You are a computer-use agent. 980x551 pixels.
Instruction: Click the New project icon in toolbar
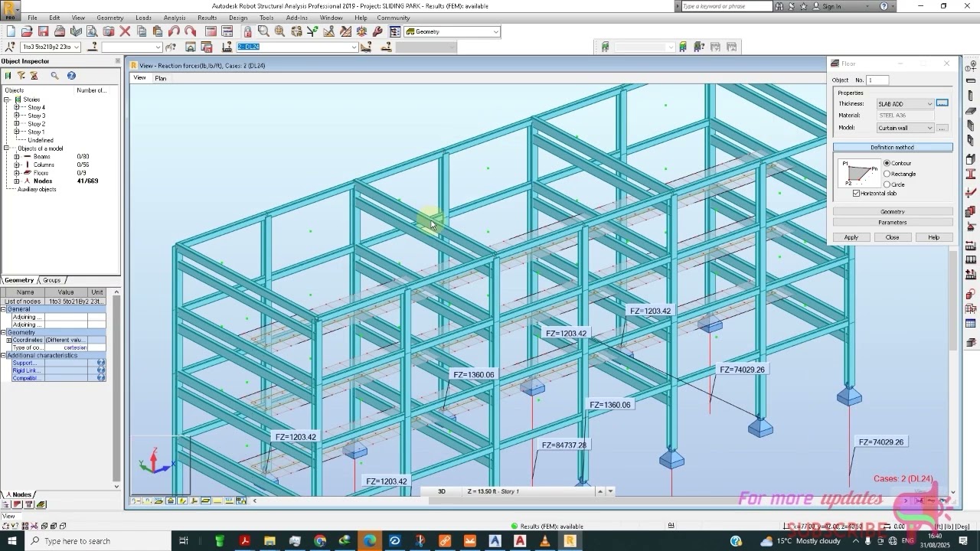click(11, 31)
